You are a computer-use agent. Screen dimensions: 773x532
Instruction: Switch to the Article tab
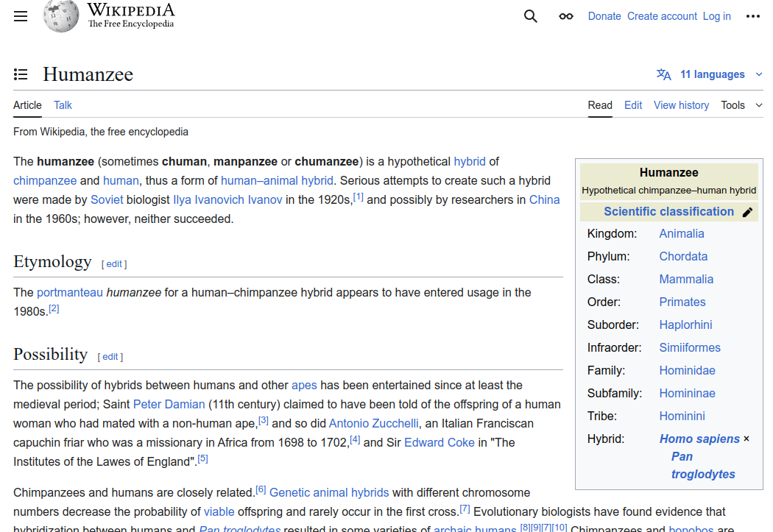pos(28,105)
